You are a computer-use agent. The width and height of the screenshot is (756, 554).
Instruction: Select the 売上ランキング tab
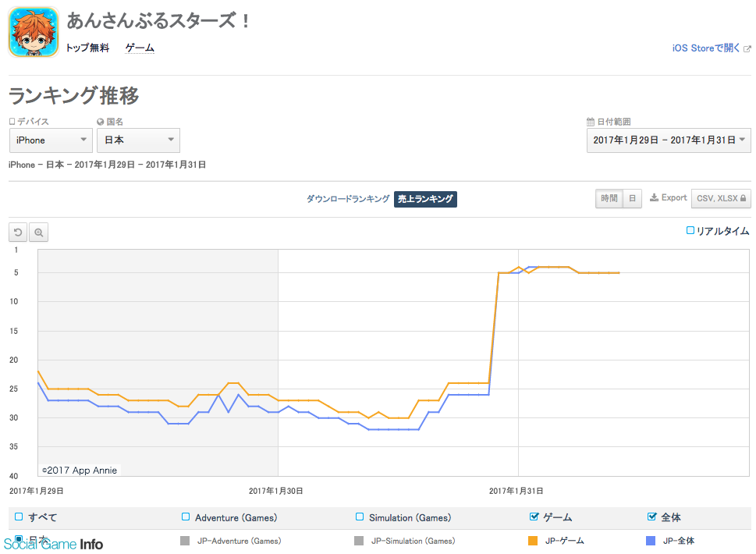(425, 199)
